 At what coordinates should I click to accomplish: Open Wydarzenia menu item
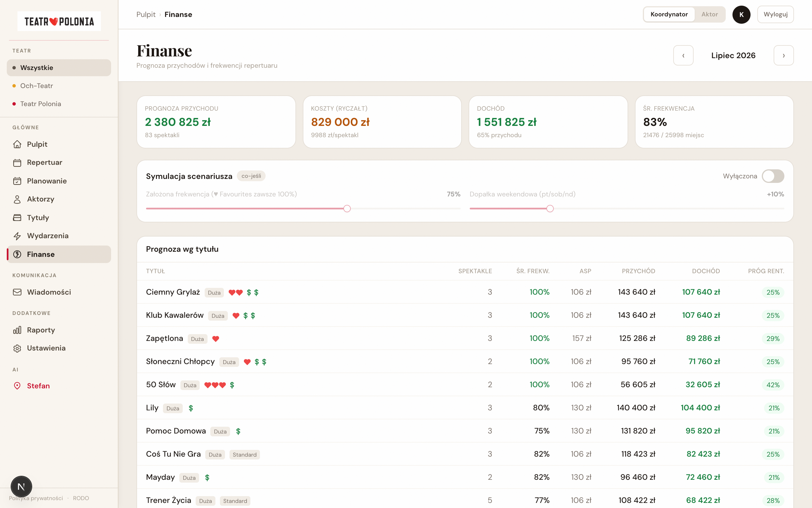59,236
